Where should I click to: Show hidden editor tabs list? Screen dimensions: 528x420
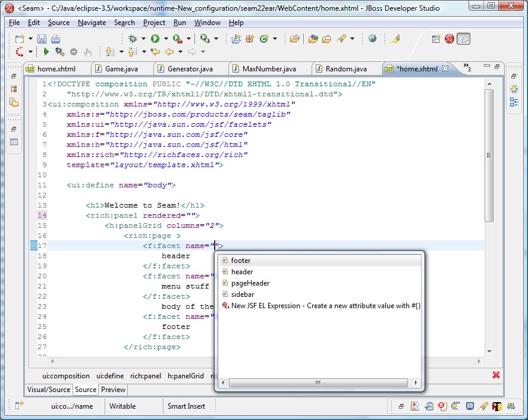[467, 68]
